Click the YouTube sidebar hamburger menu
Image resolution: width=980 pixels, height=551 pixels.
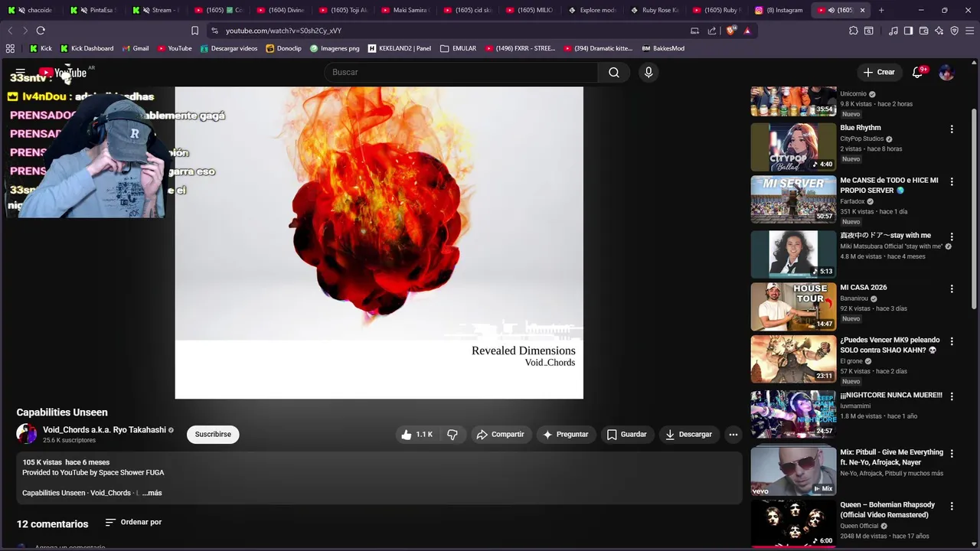tap(20, 73)
